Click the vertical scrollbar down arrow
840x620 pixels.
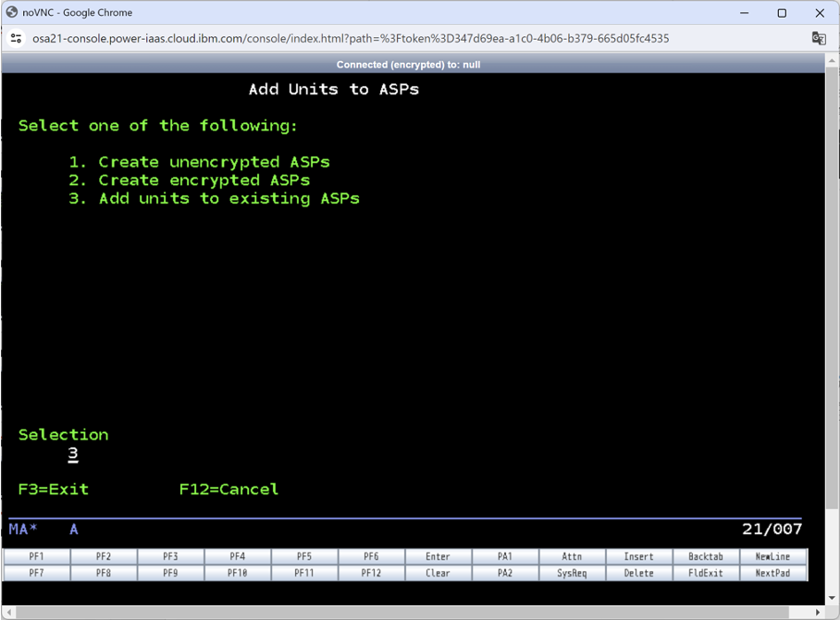tap(832, 598)
